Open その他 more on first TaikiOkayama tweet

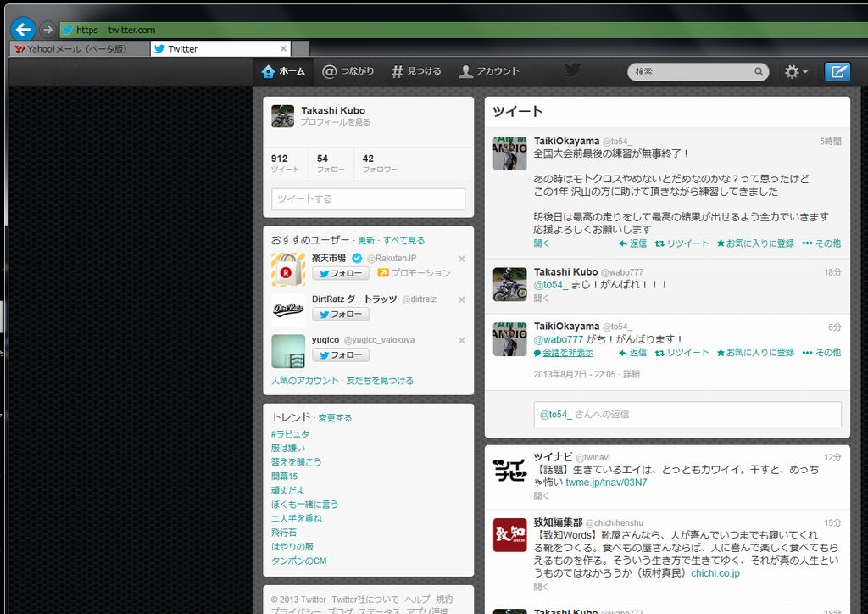point(821,243)
